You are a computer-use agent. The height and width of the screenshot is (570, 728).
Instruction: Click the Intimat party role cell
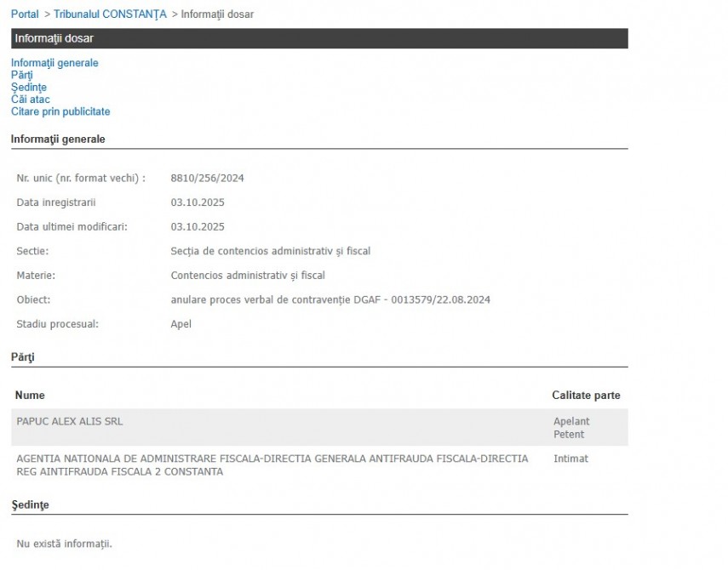tap(570, 459)
